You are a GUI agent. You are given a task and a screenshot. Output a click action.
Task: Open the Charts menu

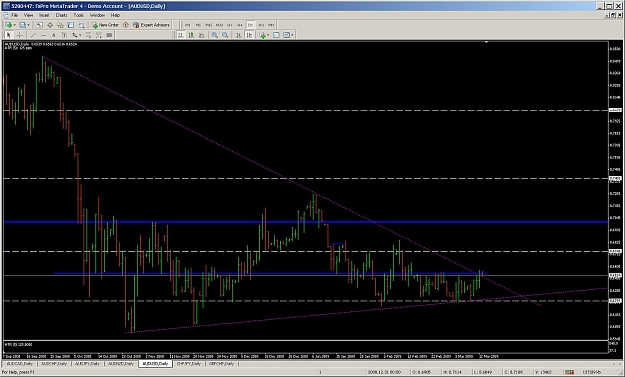point(61,15)
